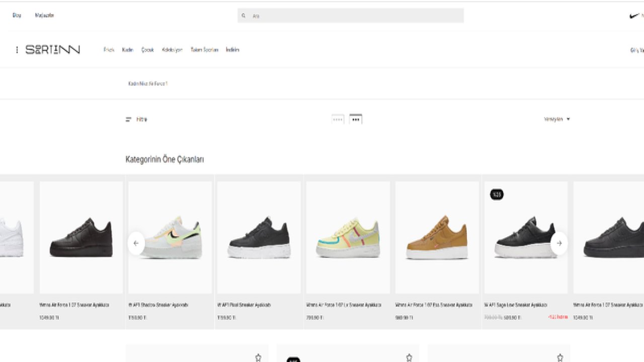Image resolution: width=644 pixels, height=362 pixels.
Task: Open the Çocuk menu item
Action: point(147,49)
